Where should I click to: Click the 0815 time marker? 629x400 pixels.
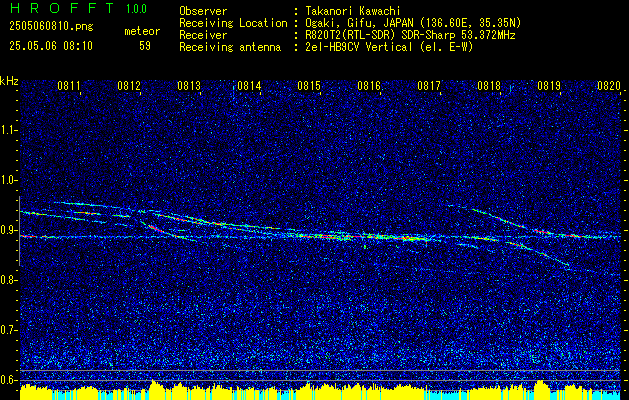pos(309,85)
